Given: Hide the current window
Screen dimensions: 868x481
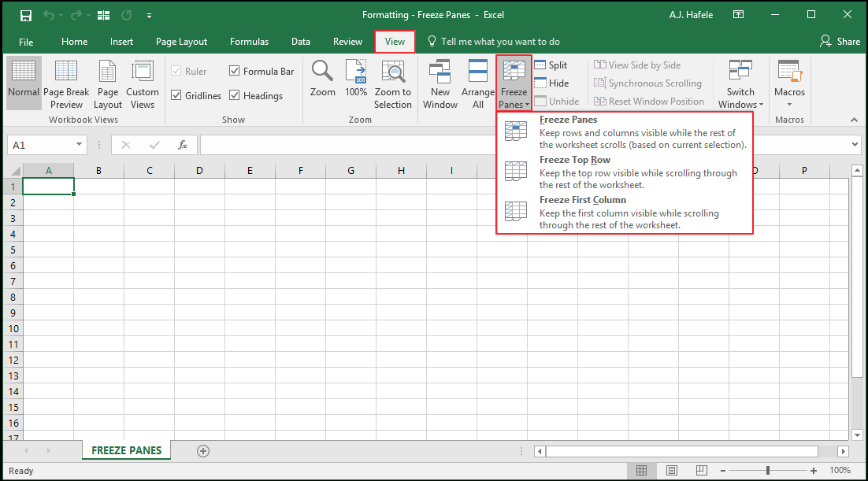Looking at the screenshot, I should [551, 83].
